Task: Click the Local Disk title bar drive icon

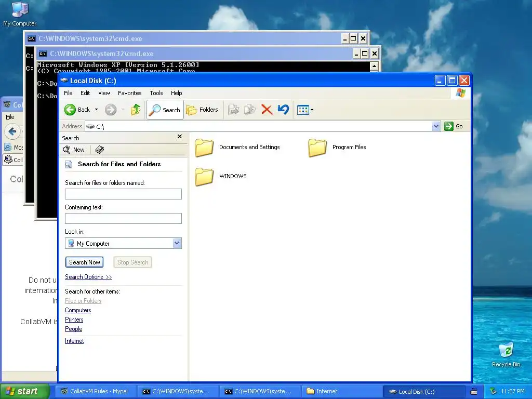Action: [64, 81]
